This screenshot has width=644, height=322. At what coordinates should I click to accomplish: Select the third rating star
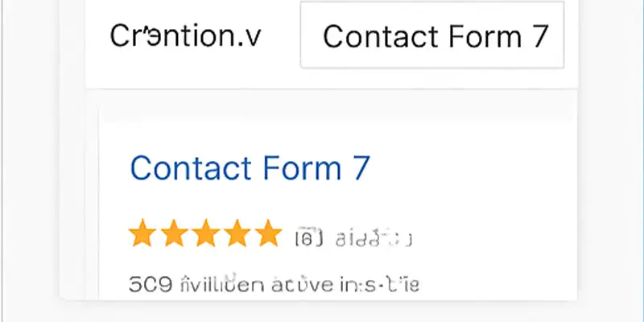coord(204,235)
